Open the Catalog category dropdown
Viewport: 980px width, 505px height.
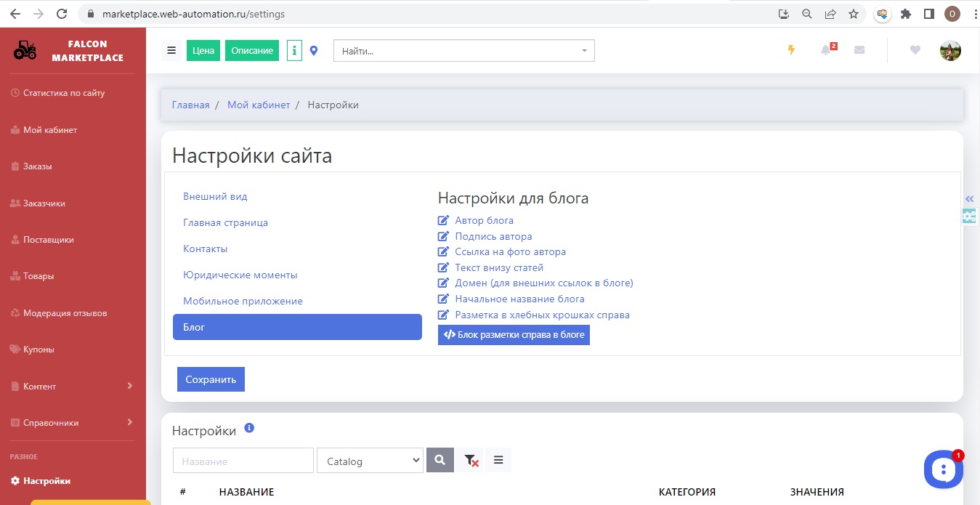tap(370, 461)
